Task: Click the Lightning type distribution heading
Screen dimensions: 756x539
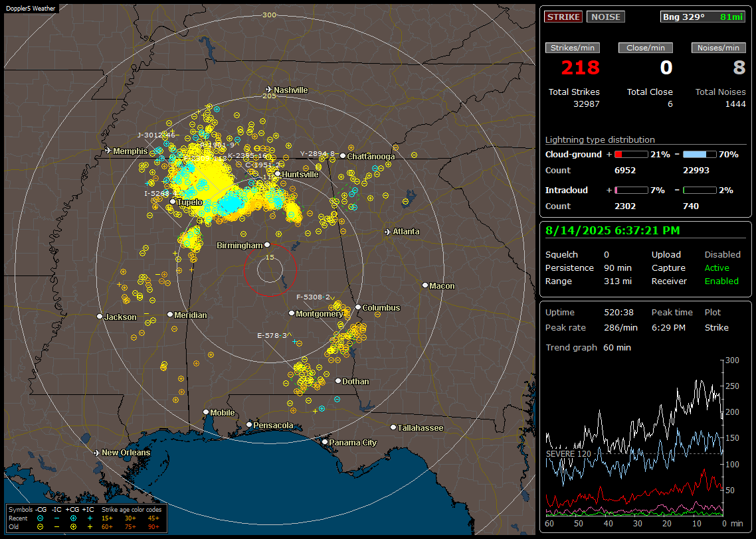Action: (600, 139)
